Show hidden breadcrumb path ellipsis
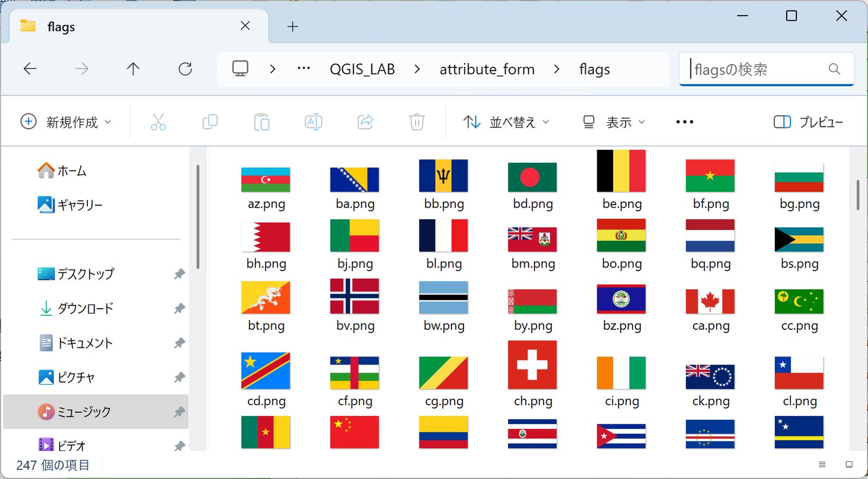Viewport: 868px width, 479px height. 304,69
